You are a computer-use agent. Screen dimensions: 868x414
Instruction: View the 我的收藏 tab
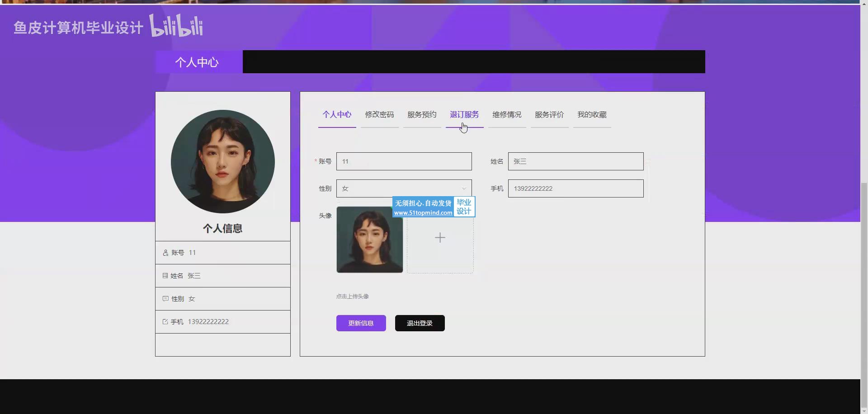pyautogui.click(x=592, y=115)
